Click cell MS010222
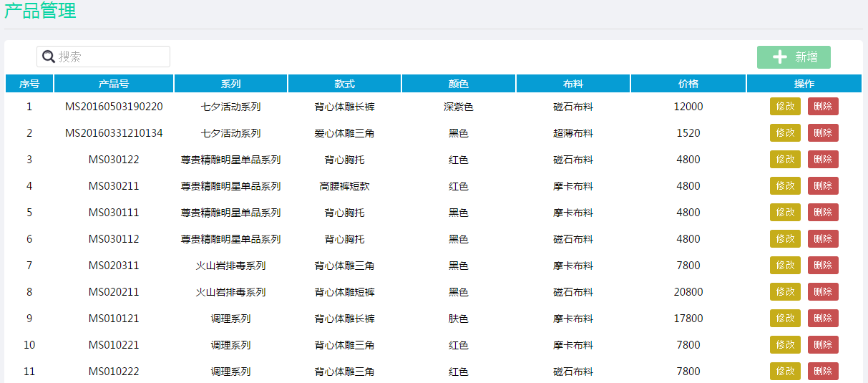The image size is (868, 383). point(114,372)
